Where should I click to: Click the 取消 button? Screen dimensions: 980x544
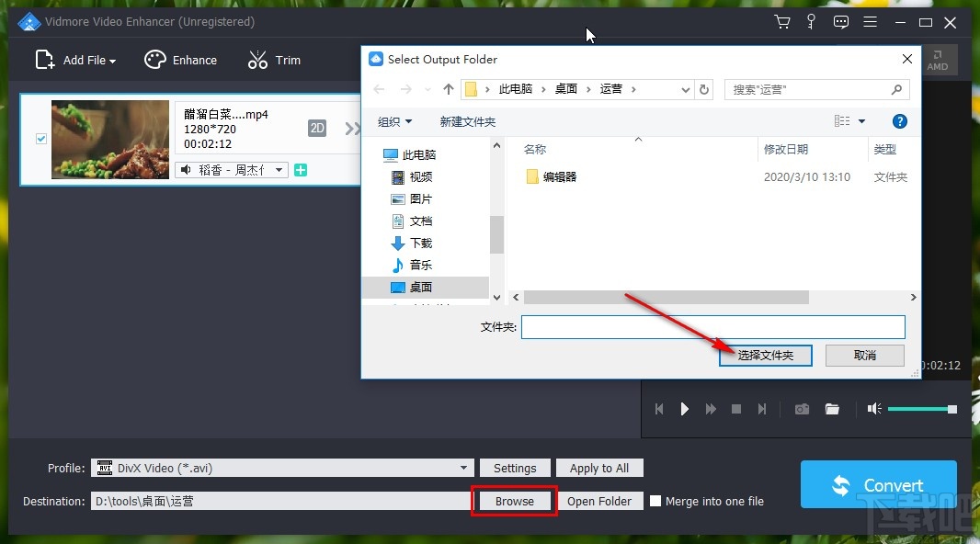[864, 356]
